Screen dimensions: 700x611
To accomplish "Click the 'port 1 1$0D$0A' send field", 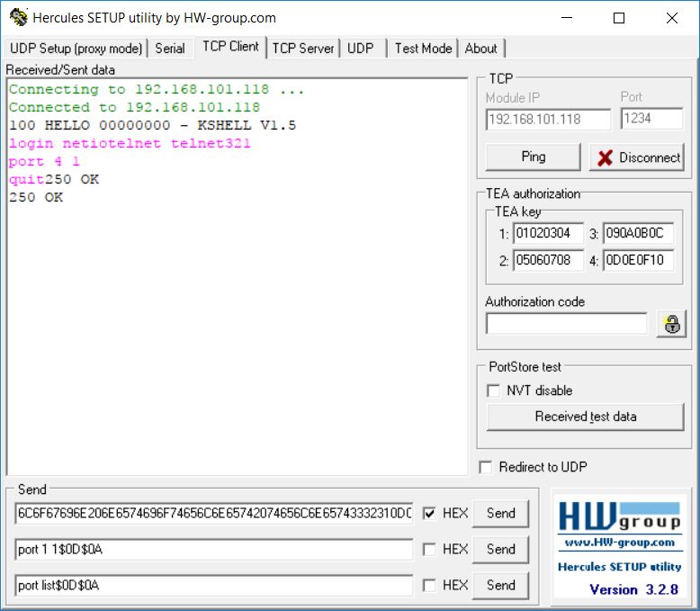I will tap(214, 550).
